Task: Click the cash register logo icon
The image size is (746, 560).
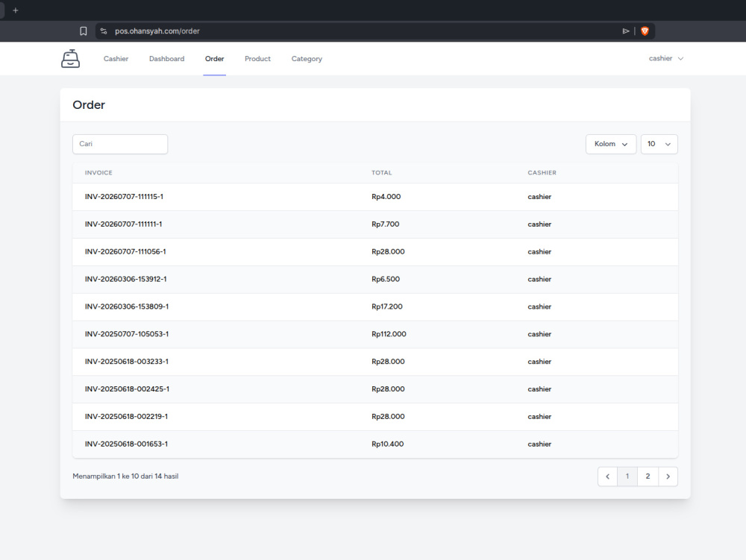Action: pyautogui.click(x=70, y=58)
